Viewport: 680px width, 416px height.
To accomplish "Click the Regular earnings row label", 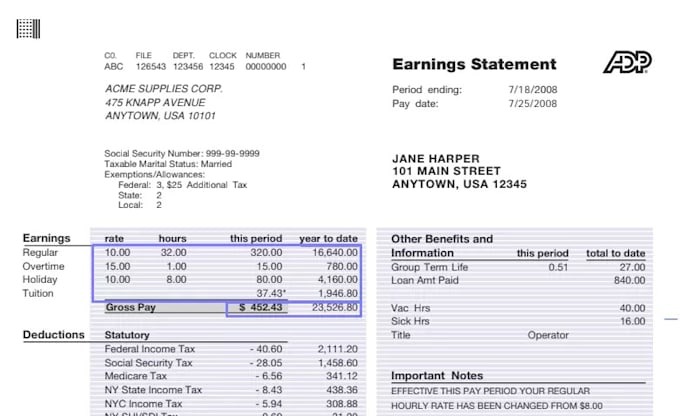I will pos(42,253).
